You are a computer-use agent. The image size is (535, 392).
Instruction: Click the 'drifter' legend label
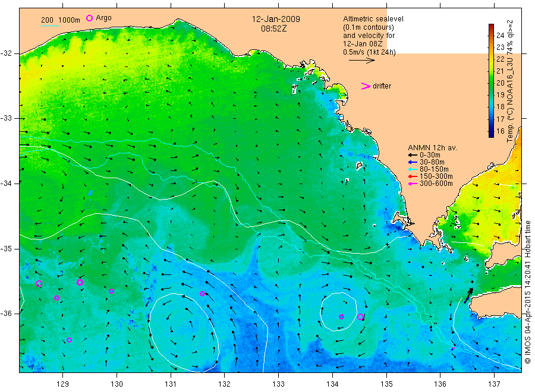382,86
